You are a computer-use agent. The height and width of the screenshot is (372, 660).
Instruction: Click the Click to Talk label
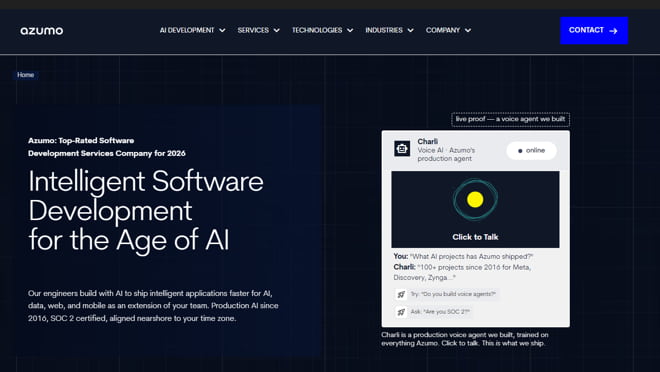(x=475, y=237)
